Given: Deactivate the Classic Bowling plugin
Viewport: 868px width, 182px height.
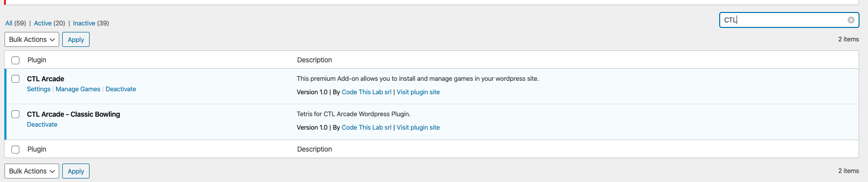Looking at the screenshot, I should (x=42, y=124).
